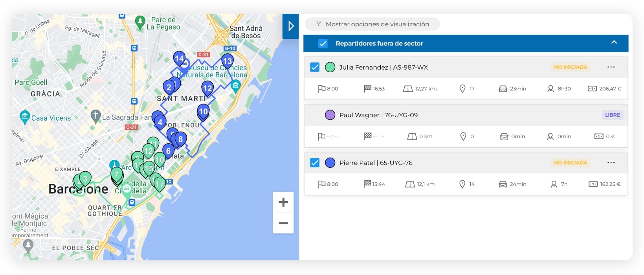
Task: Click Paul Wagner purple color swatch
Action: [330, 115]
